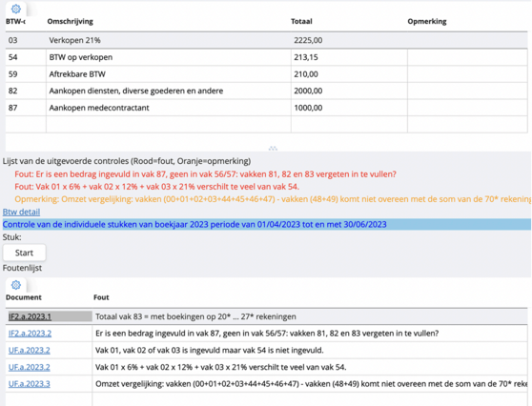
Task: Click the Start button under Stuk
Action: point(24,253)
